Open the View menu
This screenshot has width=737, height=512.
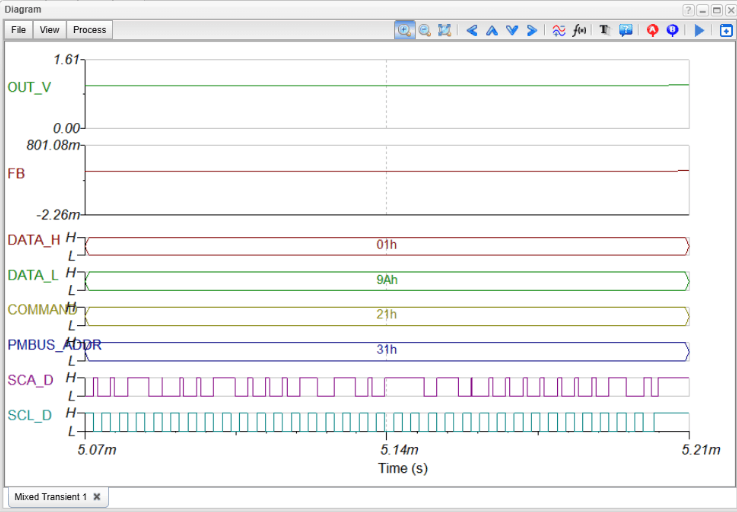click(49, 30)
